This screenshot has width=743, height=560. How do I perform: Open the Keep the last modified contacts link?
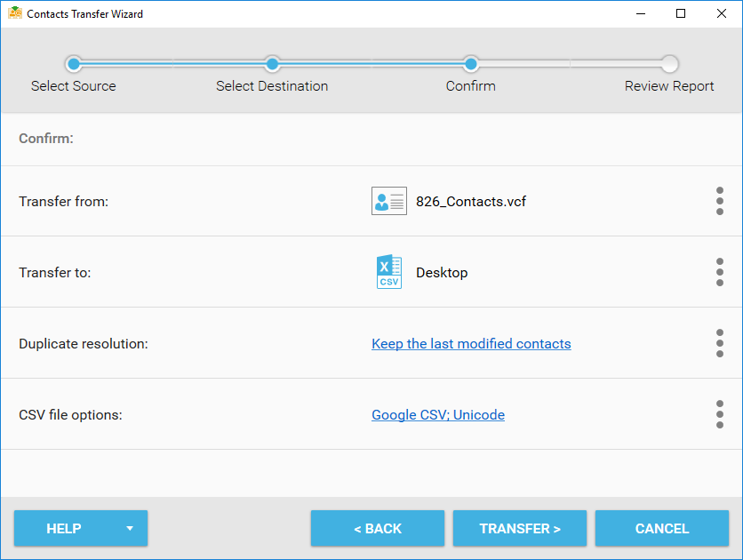(471, 343)
